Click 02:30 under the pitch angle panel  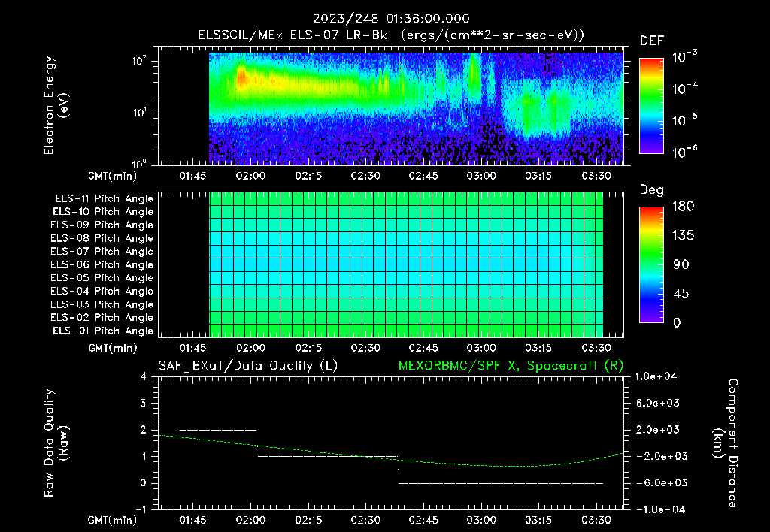[x=365, y=349]
